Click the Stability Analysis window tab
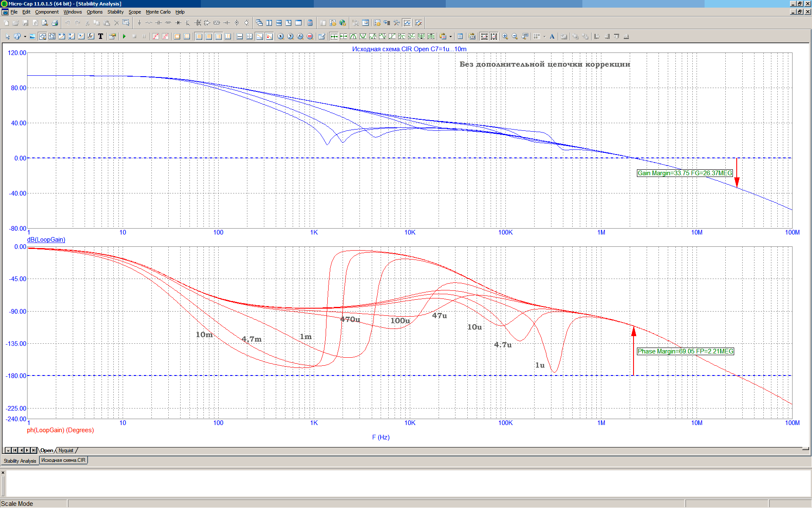Image resolution: width=812 pixels, height=508 pixels. [x=20, y=461]
